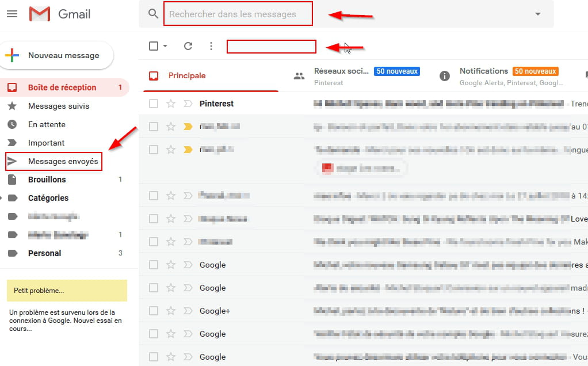The height and width of the screenshot is (366, 588).
Task: Click the search magnifier icon
Action: tap(153, 14)
